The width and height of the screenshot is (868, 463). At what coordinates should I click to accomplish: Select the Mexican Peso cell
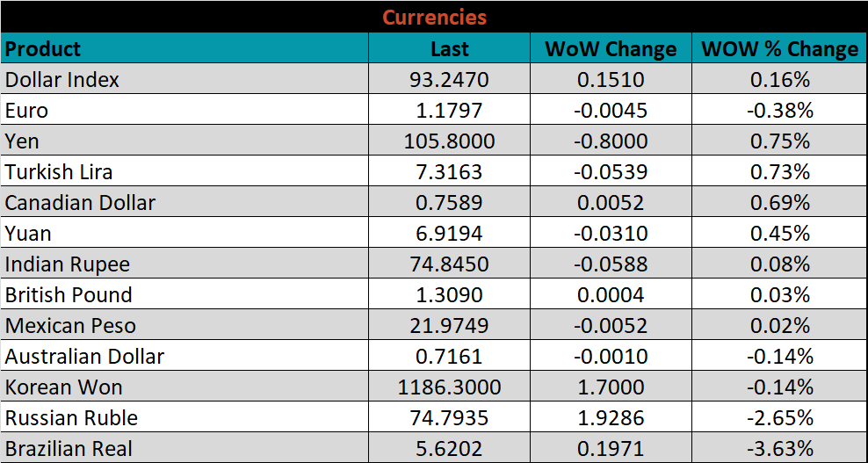(x=71, y=326)
